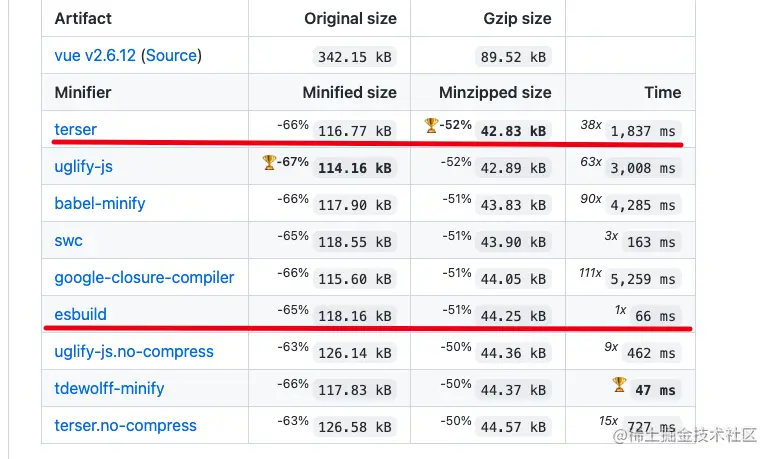
Task: Open the google-closure-compiler link
Action: [144, 278]
